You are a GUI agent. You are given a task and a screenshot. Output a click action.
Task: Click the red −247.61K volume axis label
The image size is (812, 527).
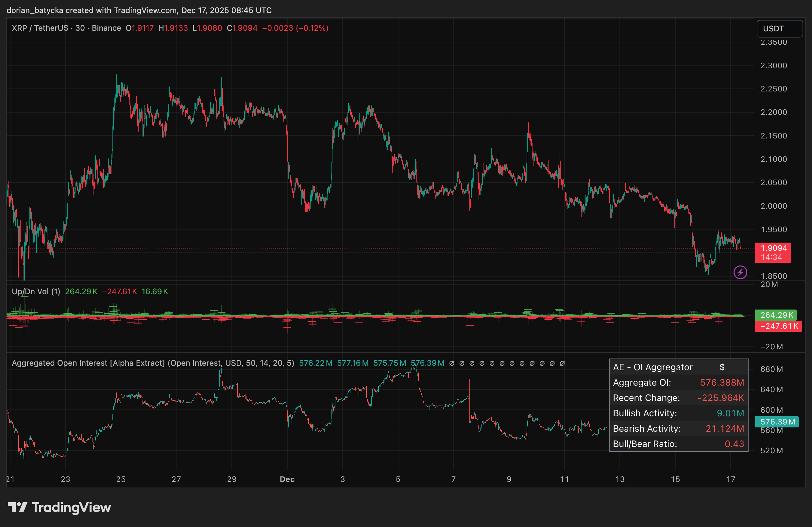pos(779,326)
